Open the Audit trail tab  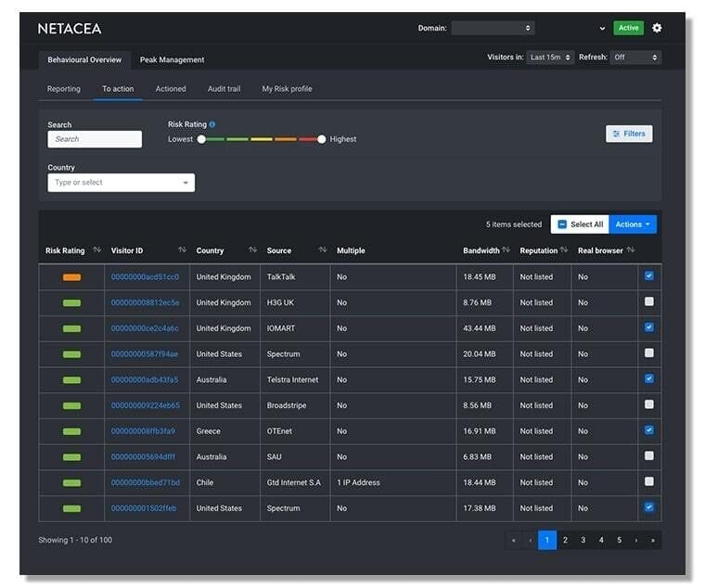[224, 89]
